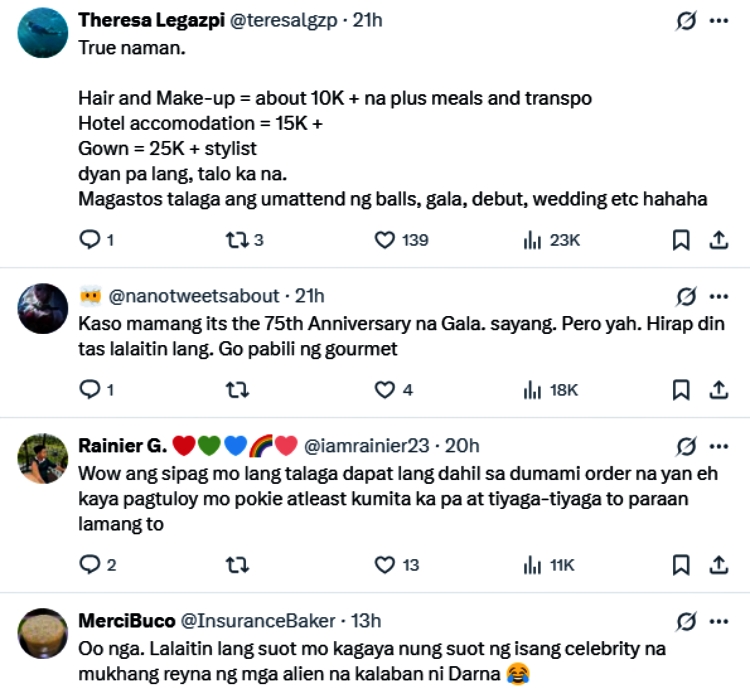750x689 pixels.
Task: View analytics of the 23K views tweet
Action: coord(533,240)
